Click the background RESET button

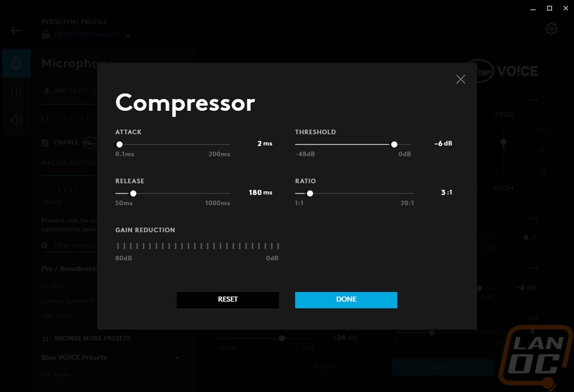(x=325, y=367)
